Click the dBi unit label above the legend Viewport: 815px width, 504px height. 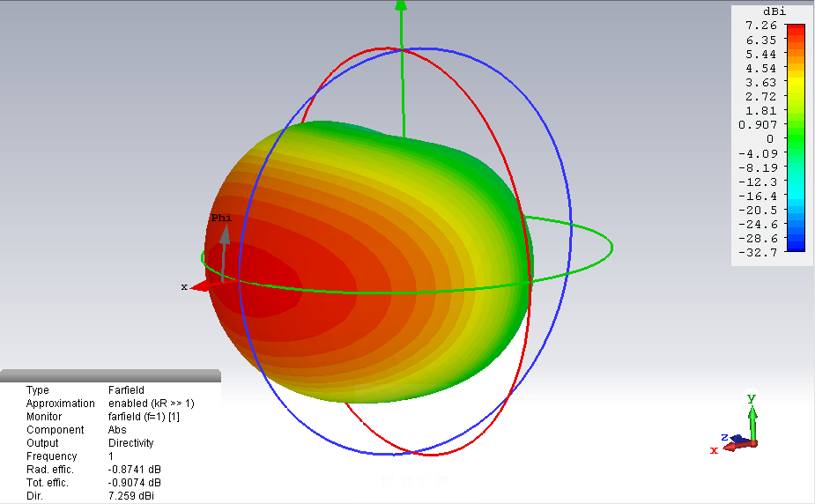point(773,11)
